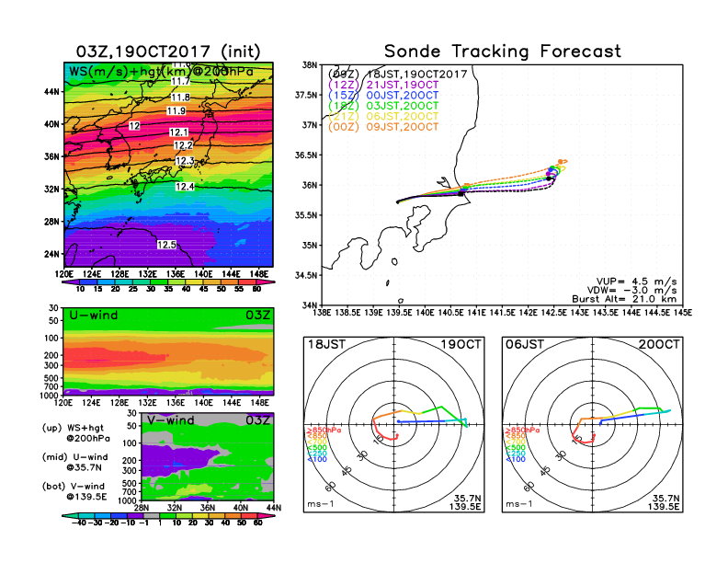The image size is (728, 563).
Task: Click the 'U-wind' panel label
Action: 94,316
